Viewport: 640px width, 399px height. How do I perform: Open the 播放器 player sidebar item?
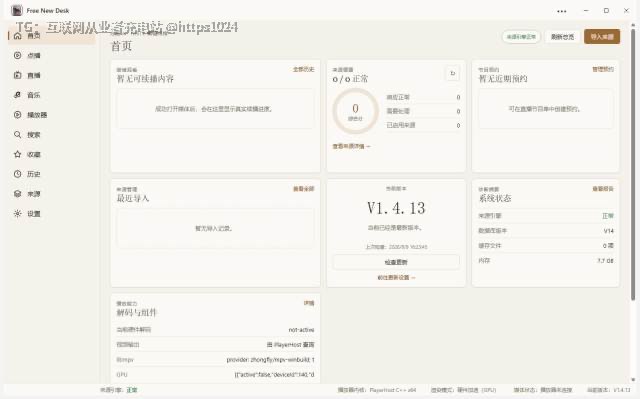(52, 115)
